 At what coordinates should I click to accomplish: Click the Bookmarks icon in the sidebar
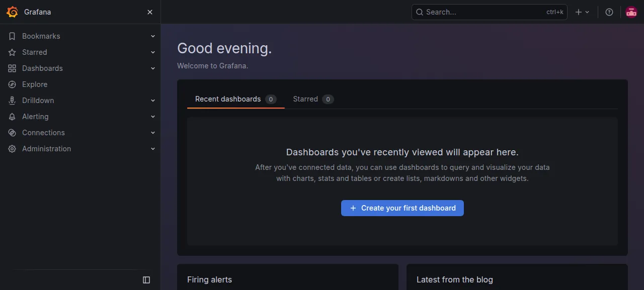click(12, 36)
